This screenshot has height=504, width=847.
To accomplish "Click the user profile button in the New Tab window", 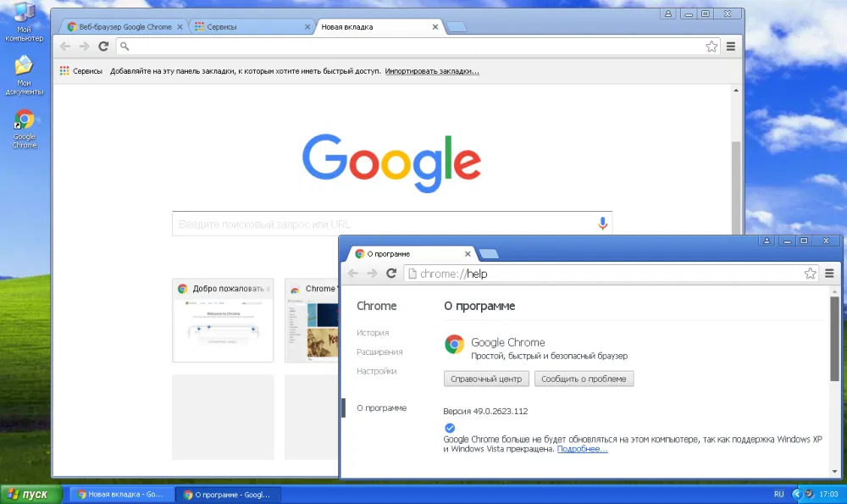I will [x=668, y=14].
